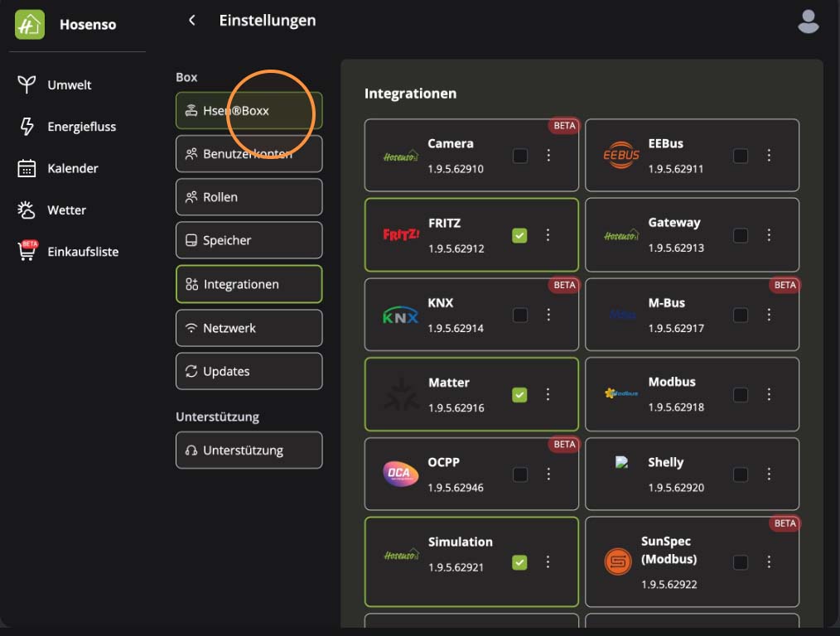
Task: Enable the KNX integration checkbox
Action: (519, 315)
